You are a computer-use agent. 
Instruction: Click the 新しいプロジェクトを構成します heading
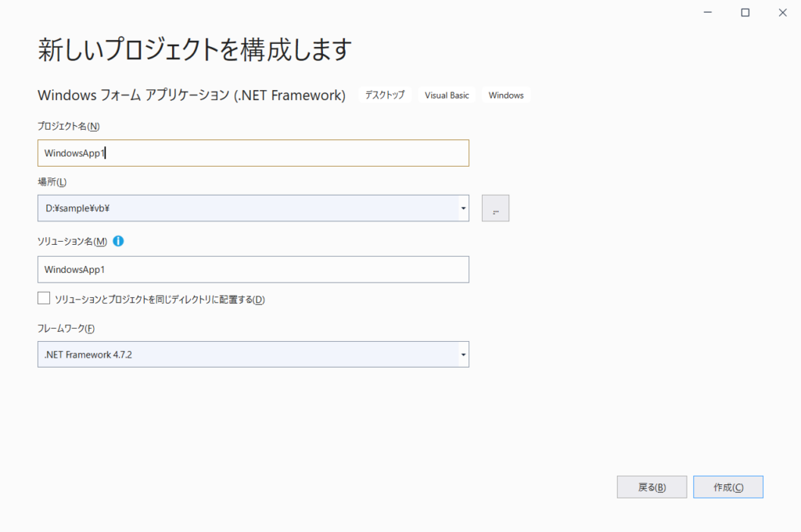click(195, 49)
